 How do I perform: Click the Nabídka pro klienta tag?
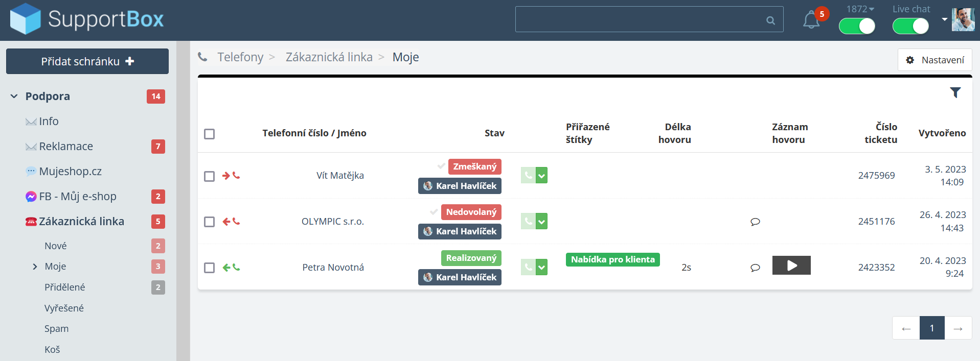pyautogui.click(x=613, y=259)
